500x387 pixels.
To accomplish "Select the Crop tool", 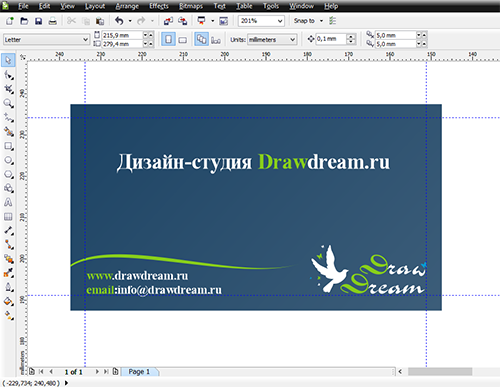I will [8, 89].
